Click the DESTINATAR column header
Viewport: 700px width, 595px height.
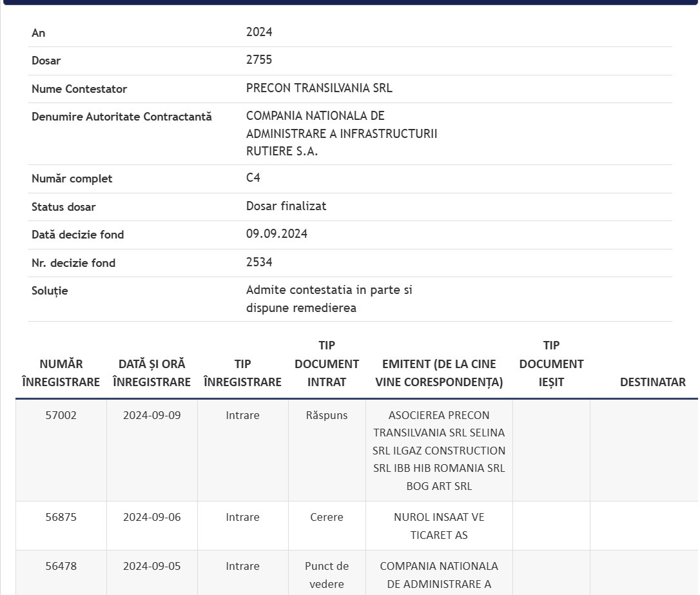tap(653, 382)
